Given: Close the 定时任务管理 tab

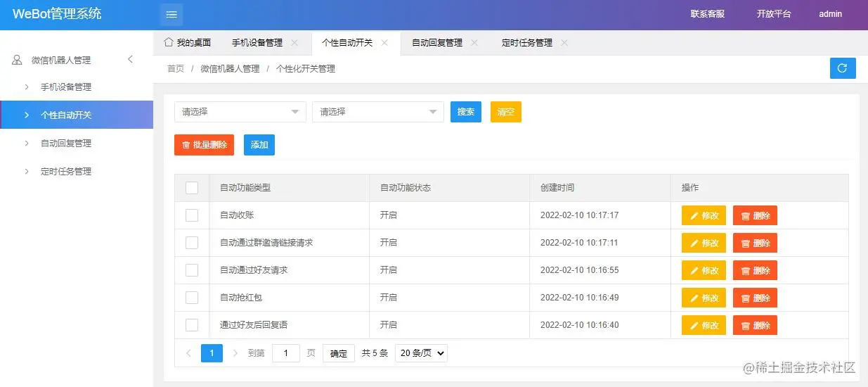Looking at the screenshot, I should click(x=564, y=43).
